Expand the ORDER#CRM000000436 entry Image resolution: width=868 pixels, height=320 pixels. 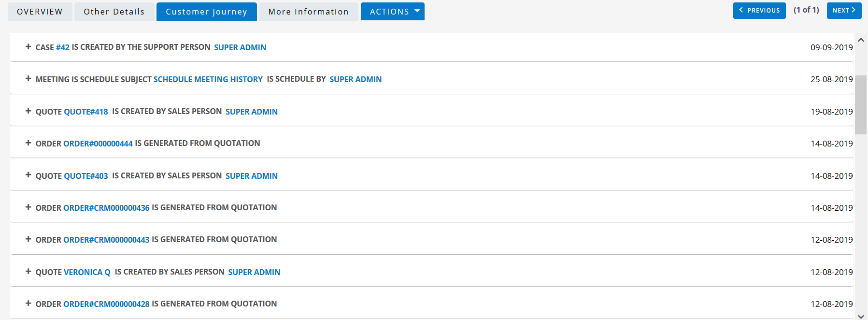point(28,207)
